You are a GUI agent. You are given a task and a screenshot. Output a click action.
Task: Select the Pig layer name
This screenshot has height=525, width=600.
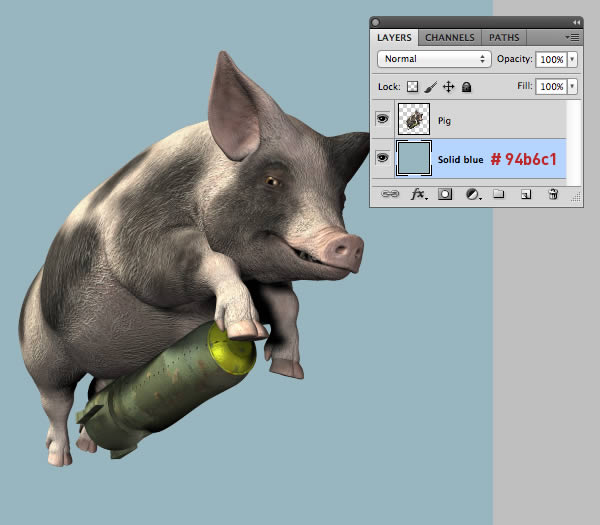(444, 121)
